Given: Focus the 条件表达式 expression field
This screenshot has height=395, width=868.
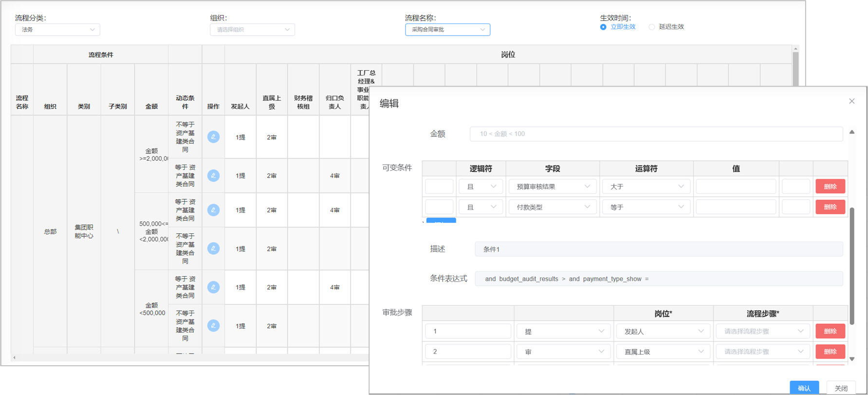Looking at the screenshot, I should (x=659, y=279).
